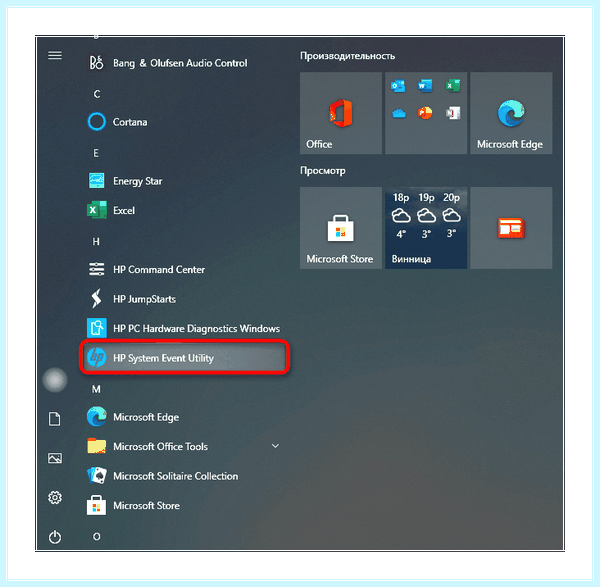Launch Cortana from its circle icon

96,122
